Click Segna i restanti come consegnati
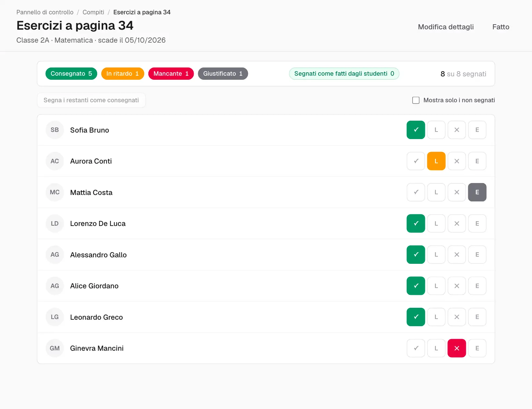 coord(91,100)
